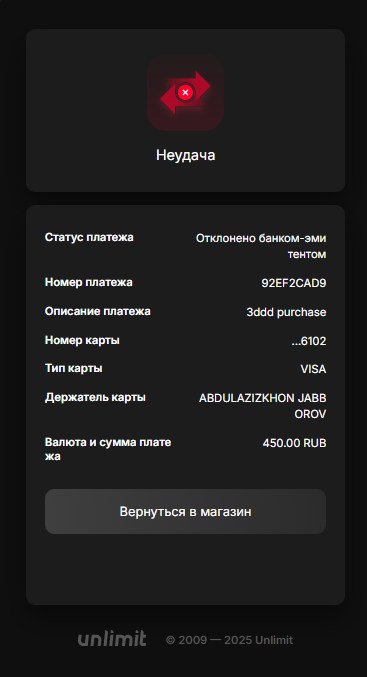The width and height of the screenshot is (367, 677).
Task: Click the VISA card type value
Action: point(313,369)
